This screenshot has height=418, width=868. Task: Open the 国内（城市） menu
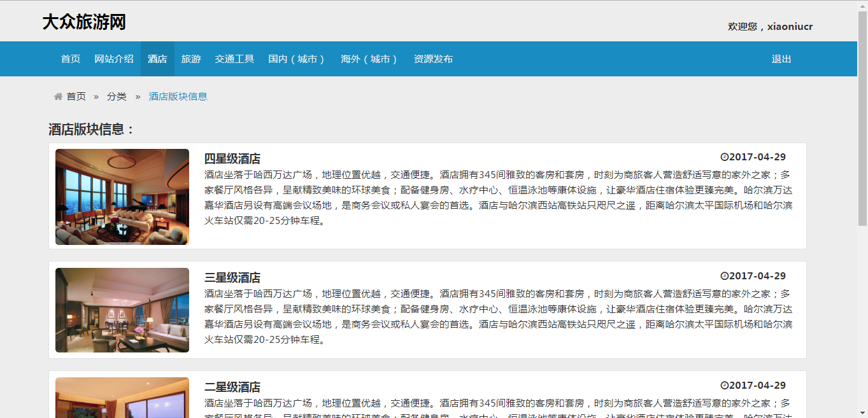pos(297,59)
